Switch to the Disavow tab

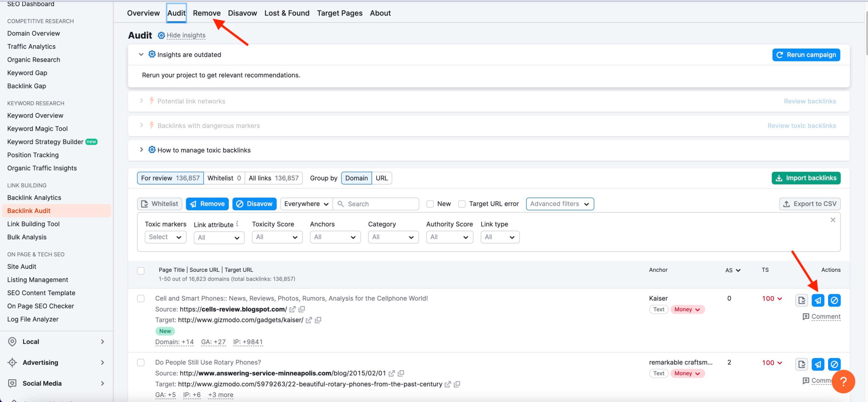242,13
